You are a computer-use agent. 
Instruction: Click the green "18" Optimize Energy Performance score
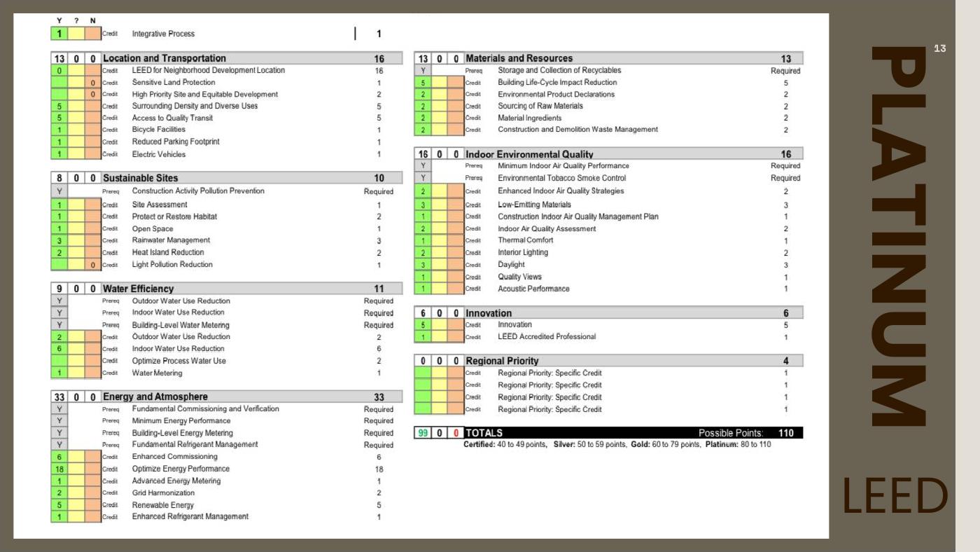point(59,469)
